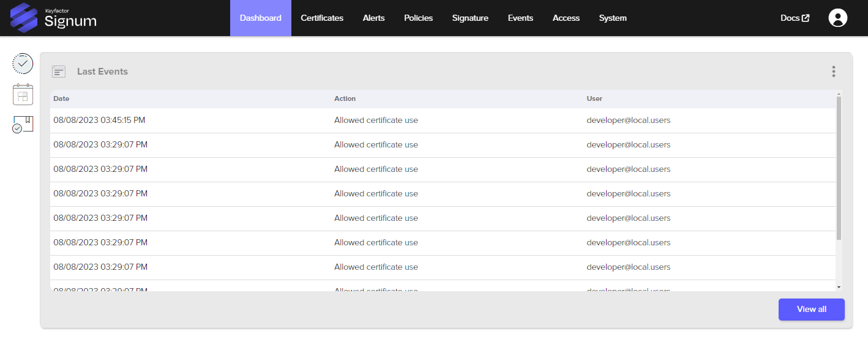This screenshot has width=868, height=345.
Task: Click the events table scroll down arrow
Action: (x=839, y=287)
